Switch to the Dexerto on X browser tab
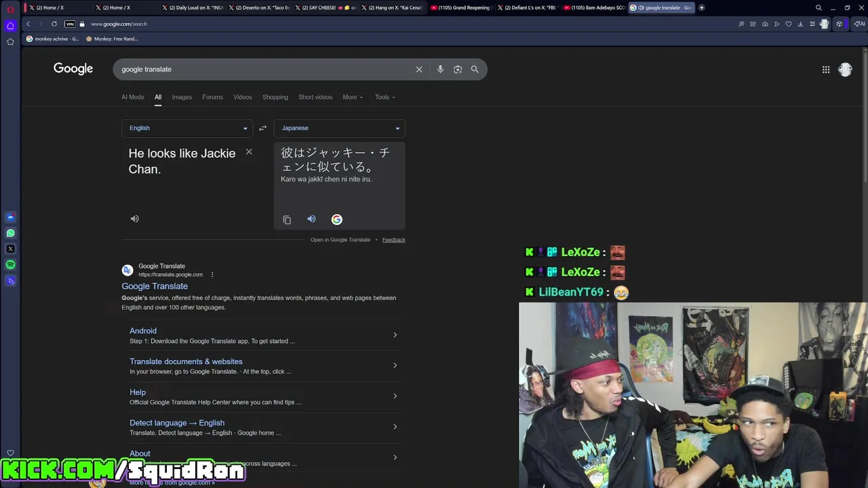 260,7
